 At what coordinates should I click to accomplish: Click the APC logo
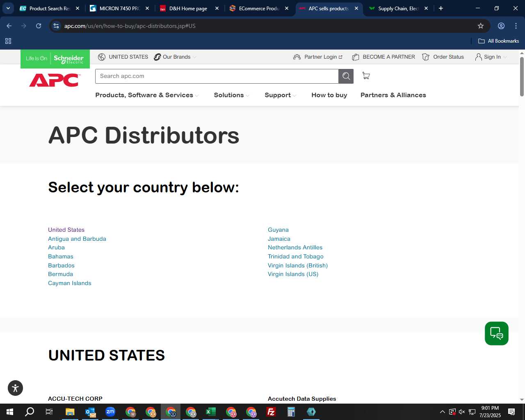(55, 80)
